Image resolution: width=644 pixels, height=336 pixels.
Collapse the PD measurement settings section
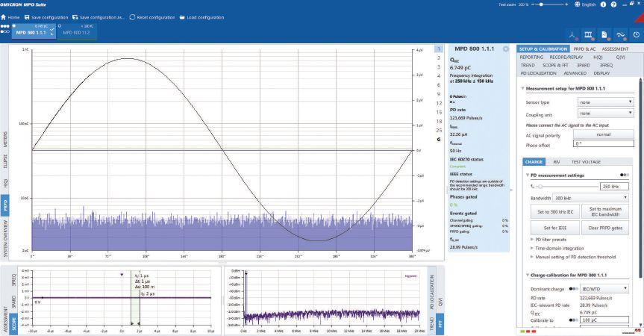coord(528,175)
